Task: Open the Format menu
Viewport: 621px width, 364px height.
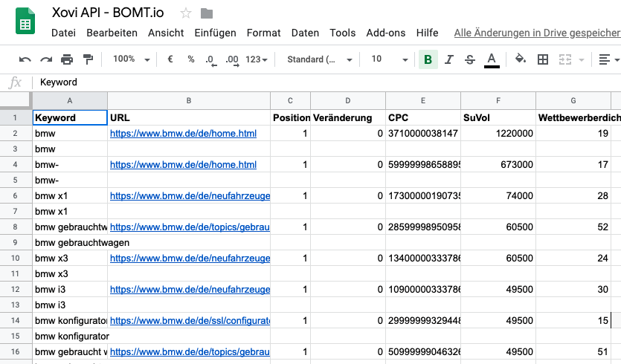Action: click(263, 33)
